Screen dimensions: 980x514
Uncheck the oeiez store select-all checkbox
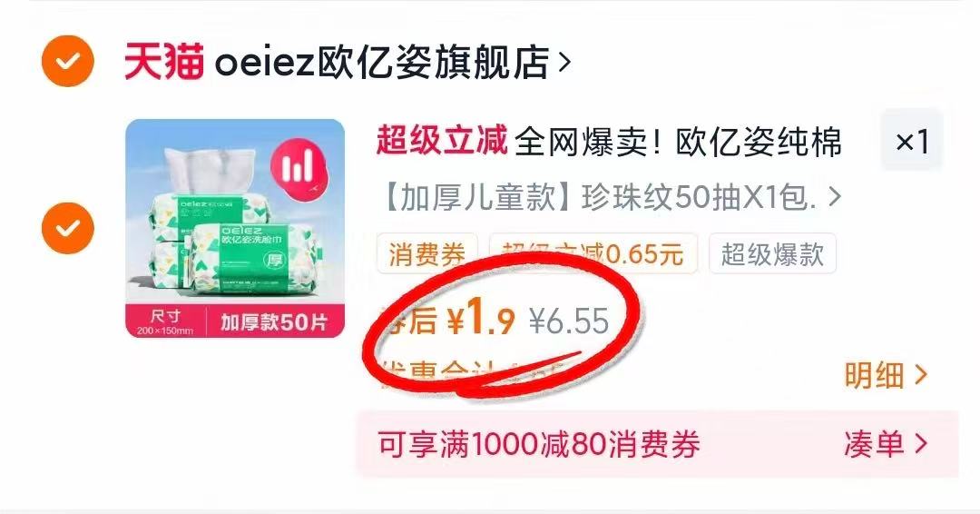click(67, 61)
